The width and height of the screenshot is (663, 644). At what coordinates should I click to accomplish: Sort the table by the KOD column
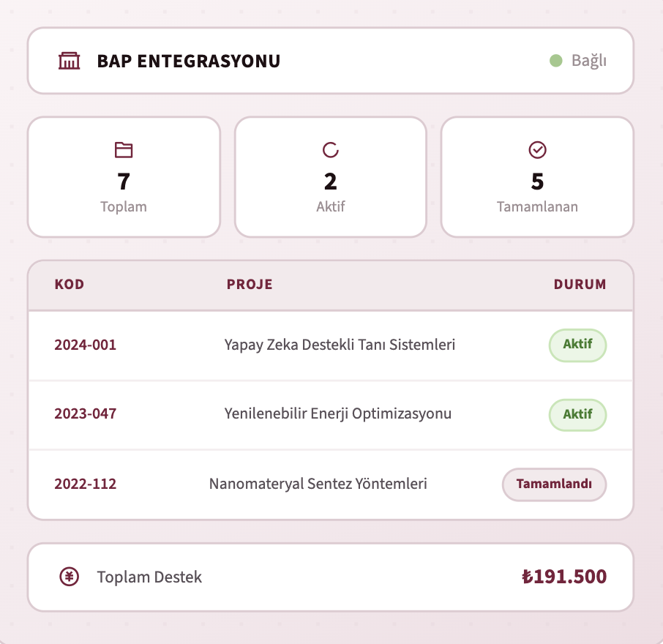click(70, 285)
